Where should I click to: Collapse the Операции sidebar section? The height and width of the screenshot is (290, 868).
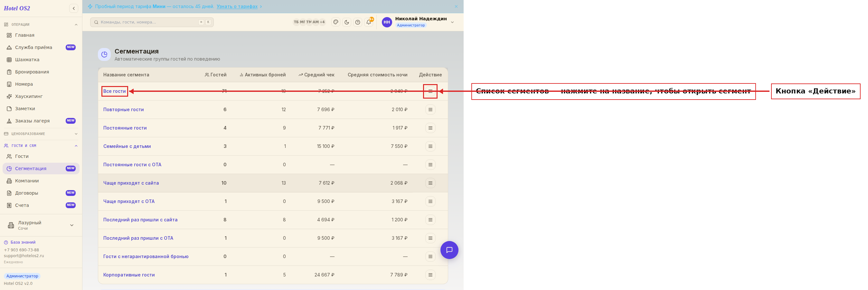[x=76, y=24]
